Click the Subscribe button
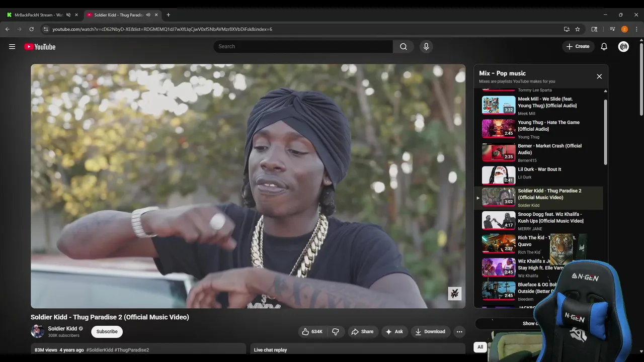The width and height of the screenshot is (644, 362). [x=107, y=332]
